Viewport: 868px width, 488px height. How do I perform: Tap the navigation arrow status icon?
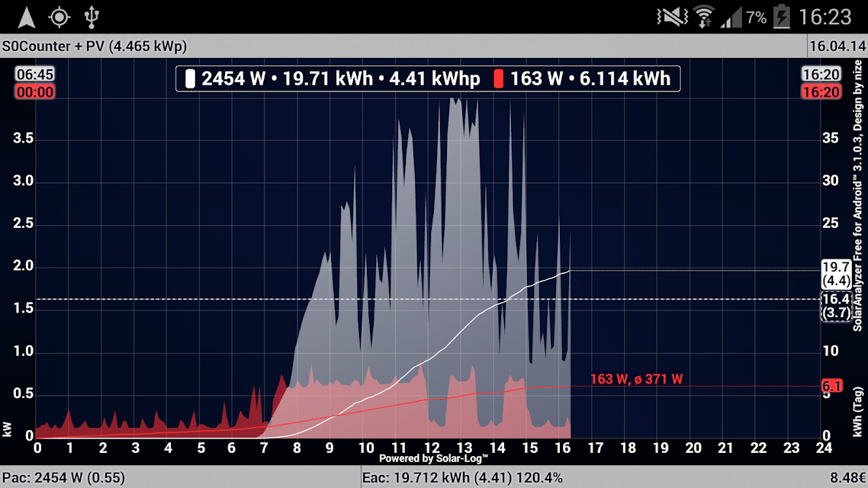pyautogui.click(x=27, y=17)
